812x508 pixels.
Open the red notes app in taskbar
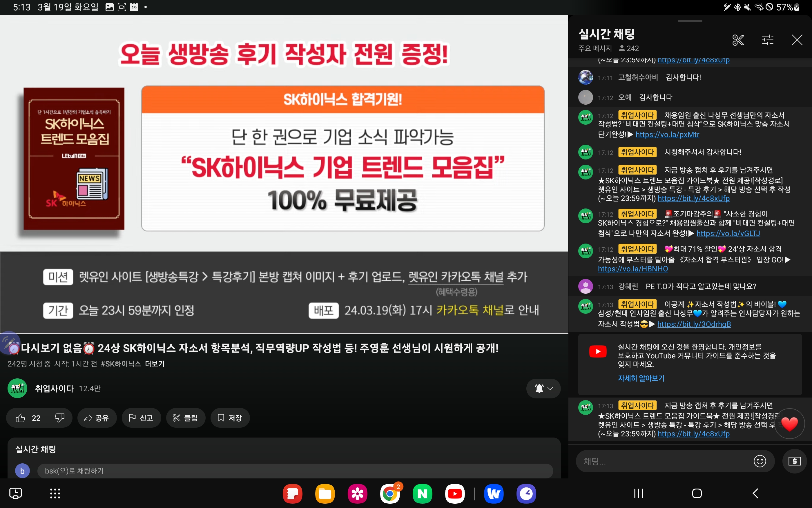coord(292,494)
